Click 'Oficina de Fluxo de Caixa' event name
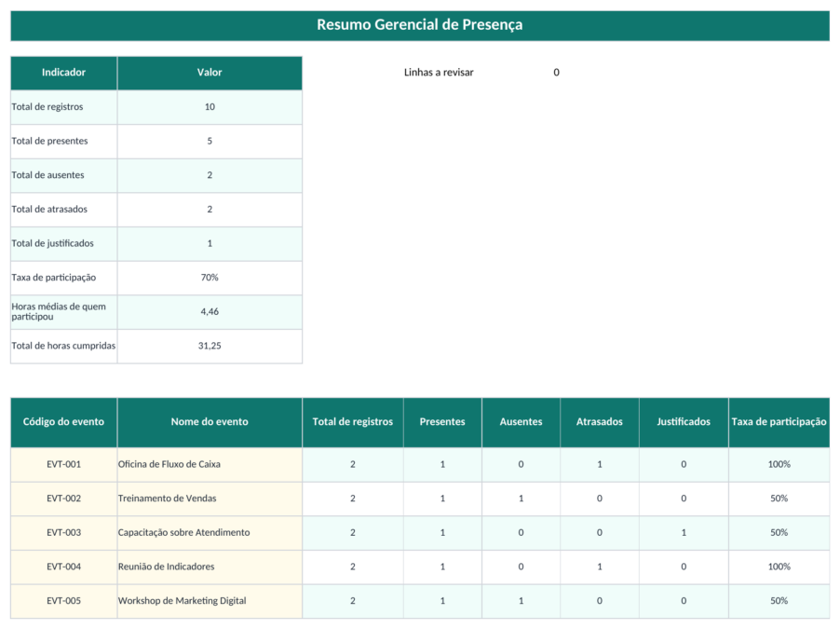Image resolution: width=840 pixels, height=629 pixels. pos(210,464)
